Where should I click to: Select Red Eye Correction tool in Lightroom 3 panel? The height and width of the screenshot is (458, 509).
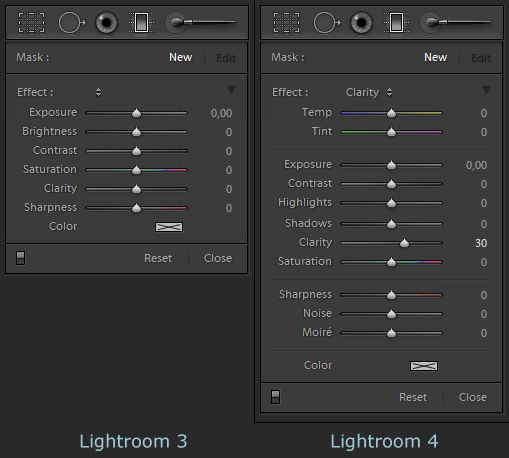(x=106, y=23)
